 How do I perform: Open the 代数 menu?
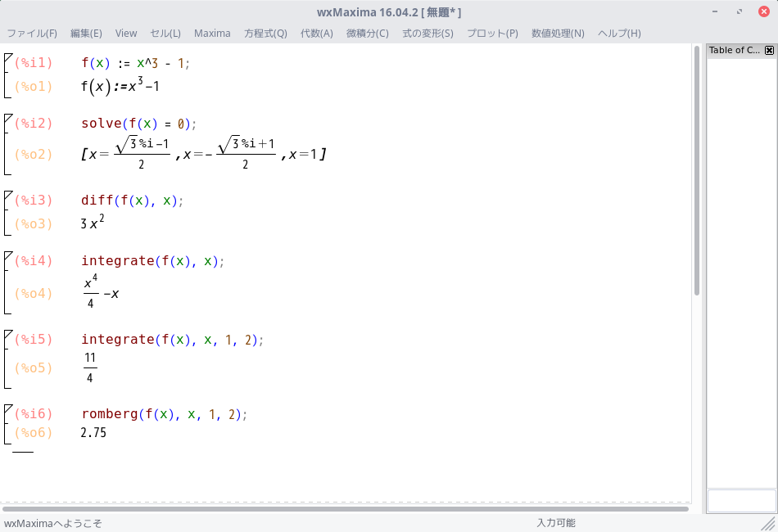316,34
